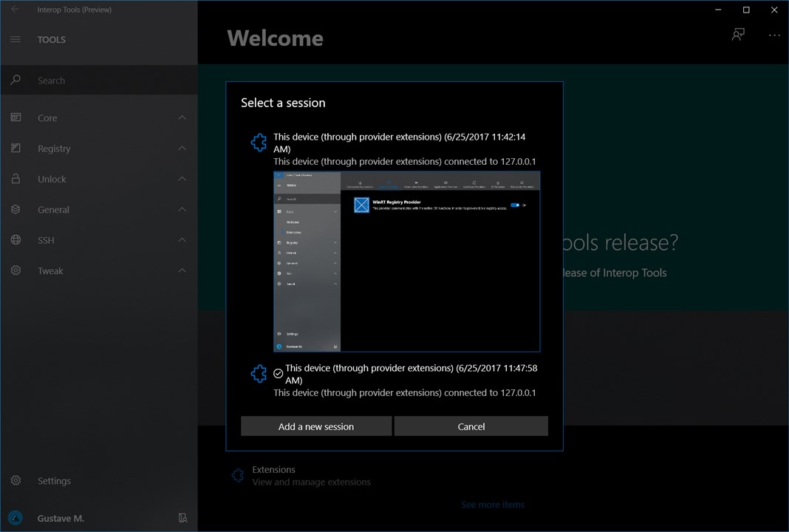789x532 pixels.
Task: Click the SSH globe icon
Action: 16,239
